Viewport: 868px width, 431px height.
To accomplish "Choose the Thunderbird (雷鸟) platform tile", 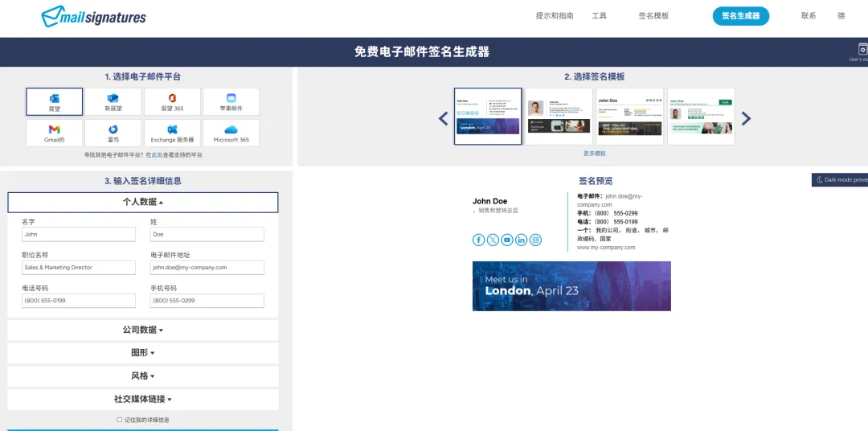I will 113,133.
